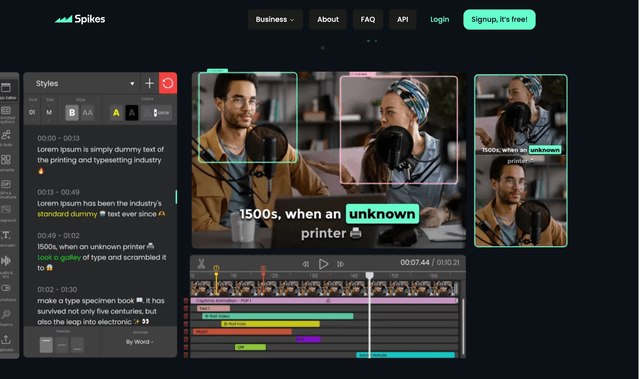The height and width of the screenshot is (379, 640).
Task: Open the Size M selector
Action: click(49, 112)
